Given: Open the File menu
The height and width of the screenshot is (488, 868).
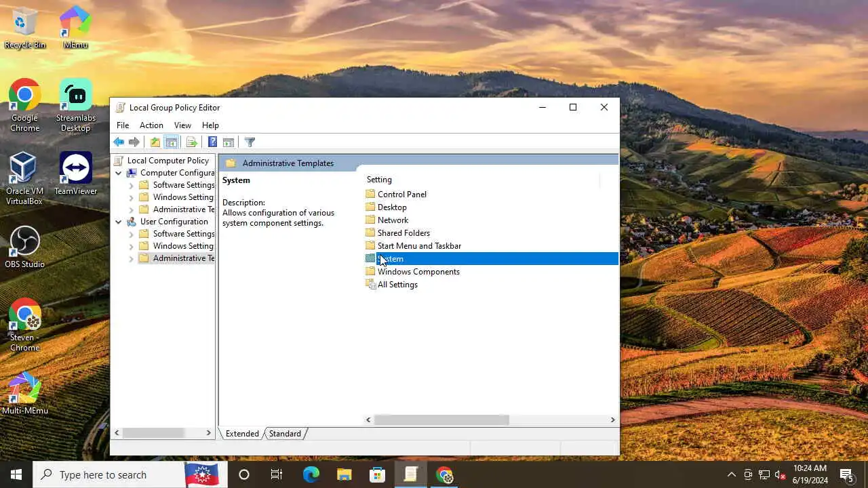Looking at the screenshot, I should pyautogui.click(x=123, y=125).
